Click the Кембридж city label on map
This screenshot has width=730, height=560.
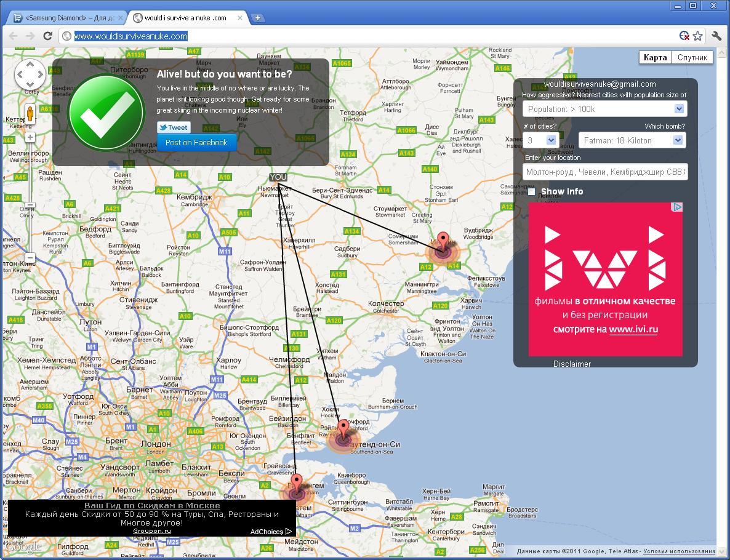(x=194, y=197)
